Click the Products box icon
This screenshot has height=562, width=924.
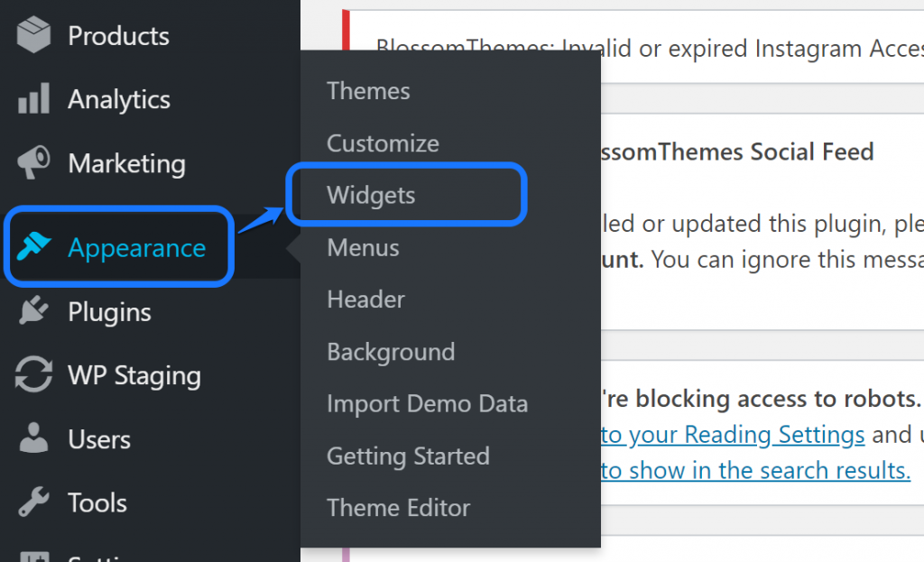pyautogui.click(x=34, y=36)
